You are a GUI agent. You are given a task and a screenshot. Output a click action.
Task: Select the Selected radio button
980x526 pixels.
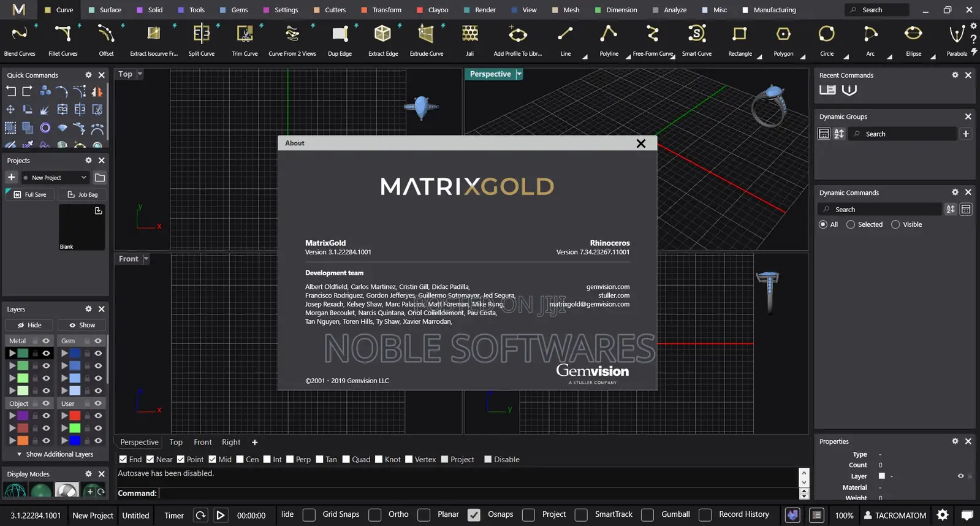point(851,224)
